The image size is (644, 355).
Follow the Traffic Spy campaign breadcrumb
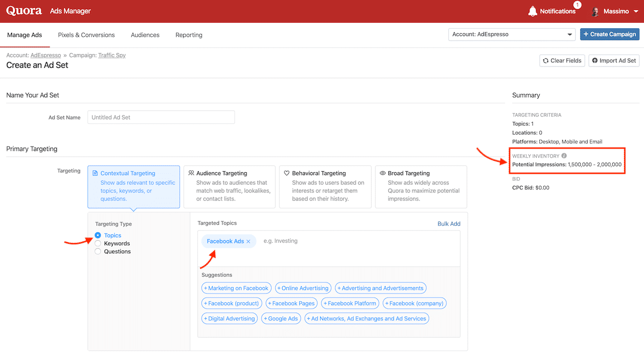pyautogui.click(x=112, y=55)
